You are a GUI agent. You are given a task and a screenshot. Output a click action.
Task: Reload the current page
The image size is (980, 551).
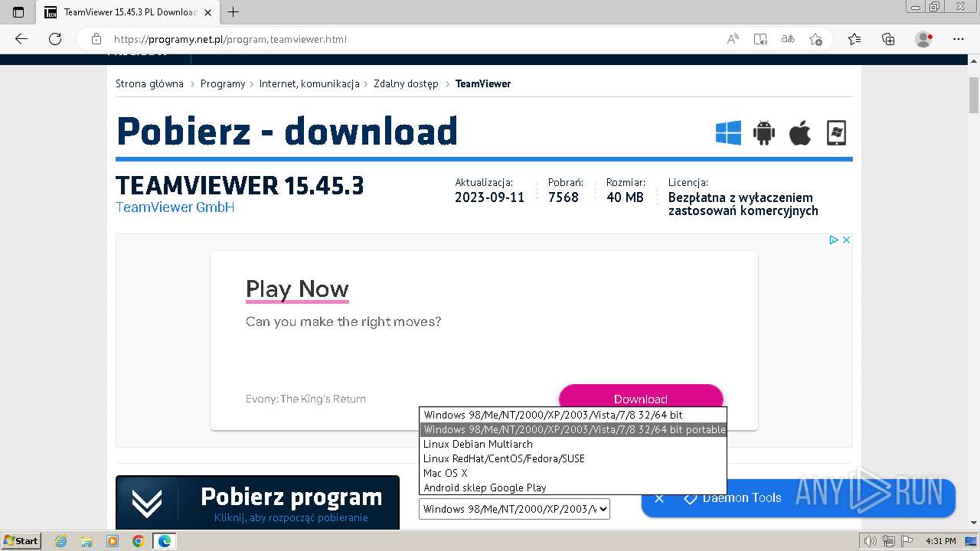point(55,39)
